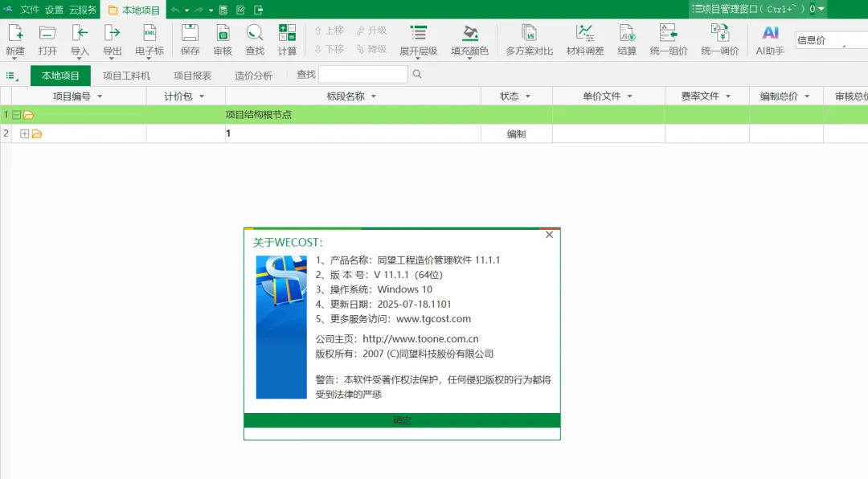Open 状态 column filter arrow

pos(528,96)
